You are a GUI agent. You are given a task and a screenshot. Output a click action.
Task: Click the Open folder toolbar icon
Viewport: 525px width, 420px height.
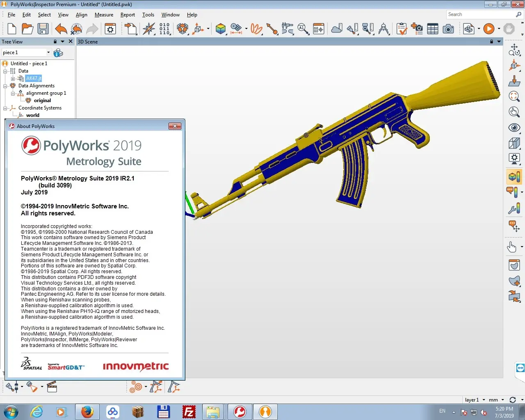pyautogui.click(x=27, y=29)
